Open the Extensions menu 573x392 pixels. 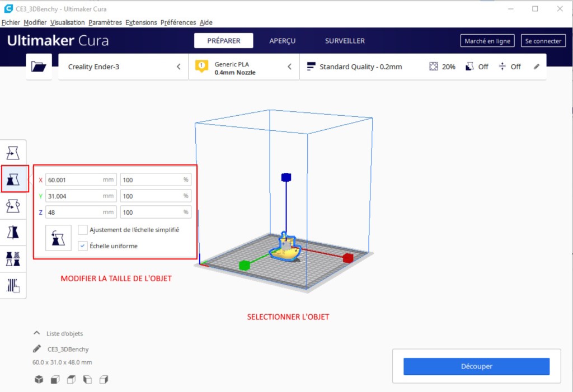[x=141, y=22]
